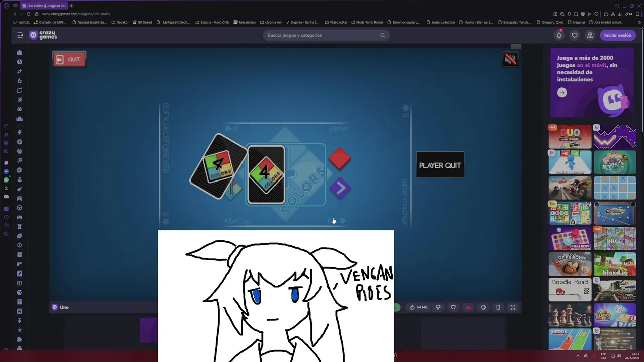The width and height of the screenshot is (644, 362).
Task: Open the Mods Tomb Raider bookmark folder
Action: pos(367,22)
